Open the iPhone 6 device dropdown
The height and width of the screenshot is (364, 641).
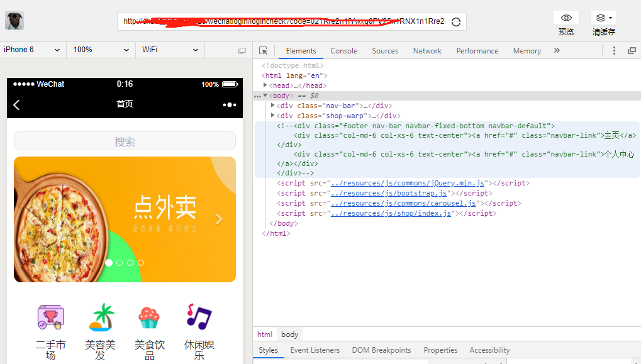pos(32,50)
